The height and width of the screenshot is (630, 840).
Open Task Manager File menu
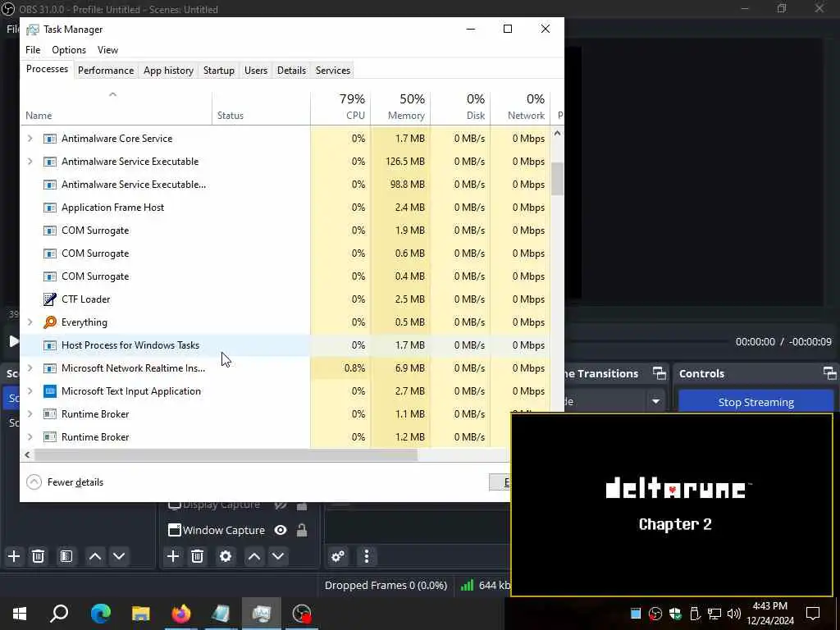coord(33,50)
